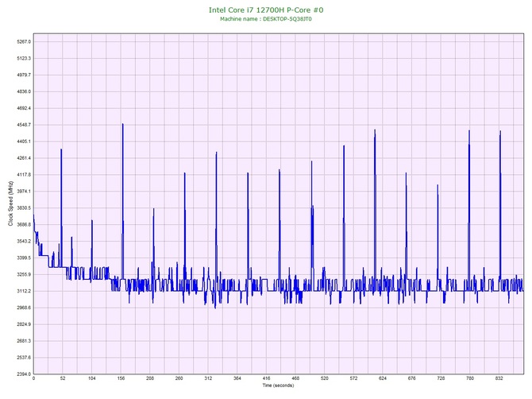Click the 4692.4 y-axis tick label
Viewport: 532px width, 399px height.
point(24,108)
